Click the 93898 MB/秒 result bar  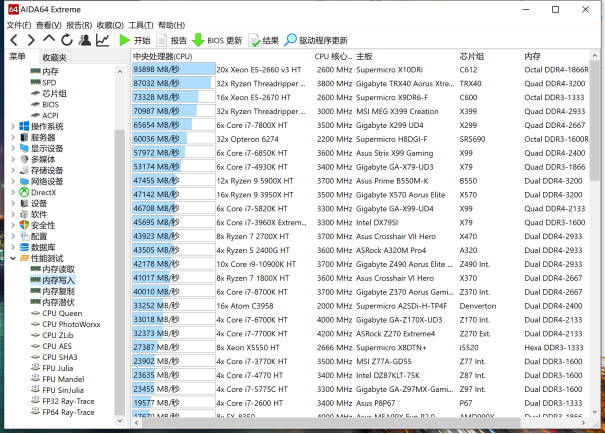tap(173, 69)
